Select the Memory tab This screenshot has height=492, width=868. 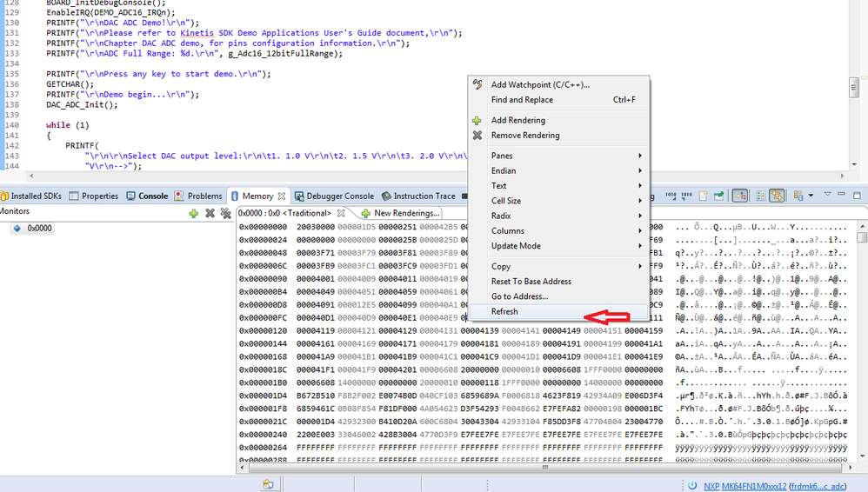257,196
